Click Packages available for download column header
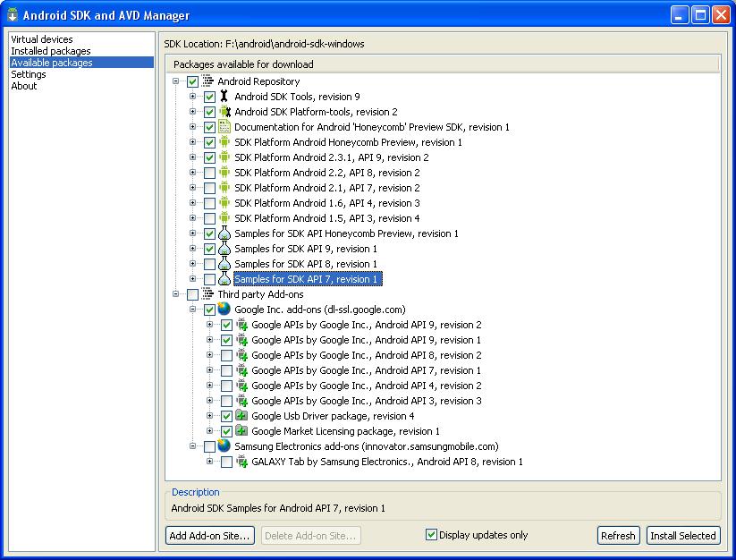The height and width of the screenshot is (560, 736). tap(442, 64)
